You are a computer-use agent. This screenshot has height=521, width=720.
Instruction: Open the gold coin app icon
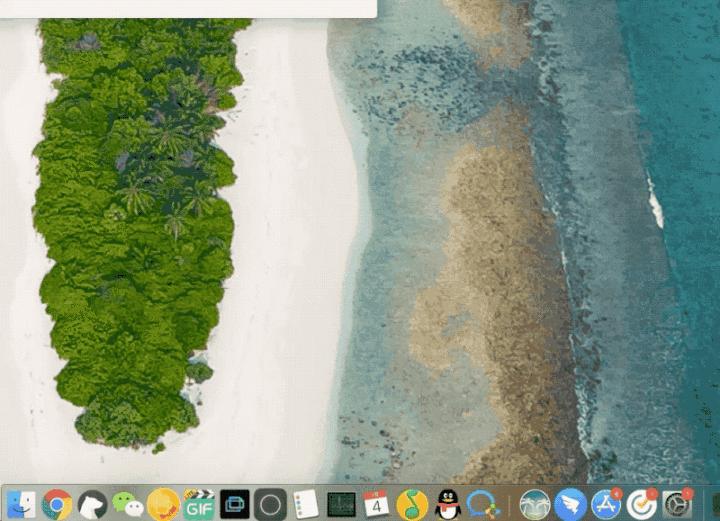163,504
